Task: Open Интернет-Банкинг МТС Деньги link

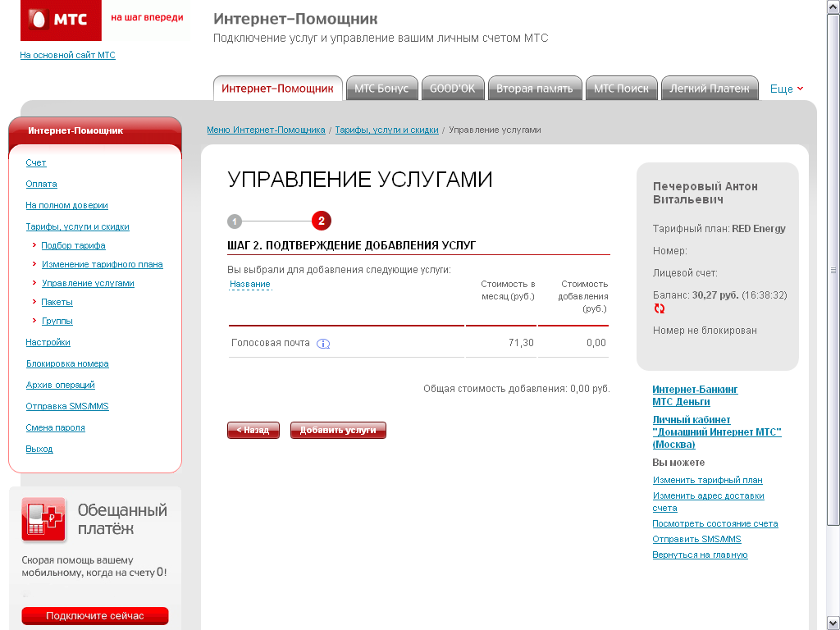Action: 695,395
